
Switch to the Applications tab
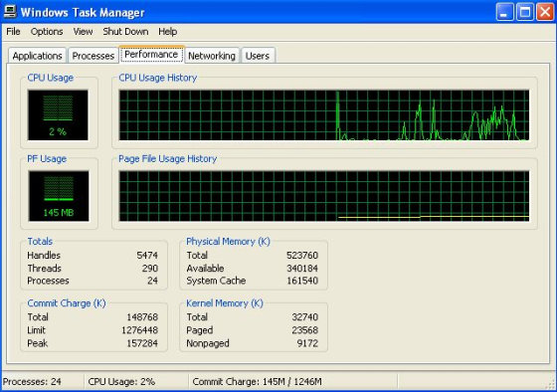pos(38,56)
